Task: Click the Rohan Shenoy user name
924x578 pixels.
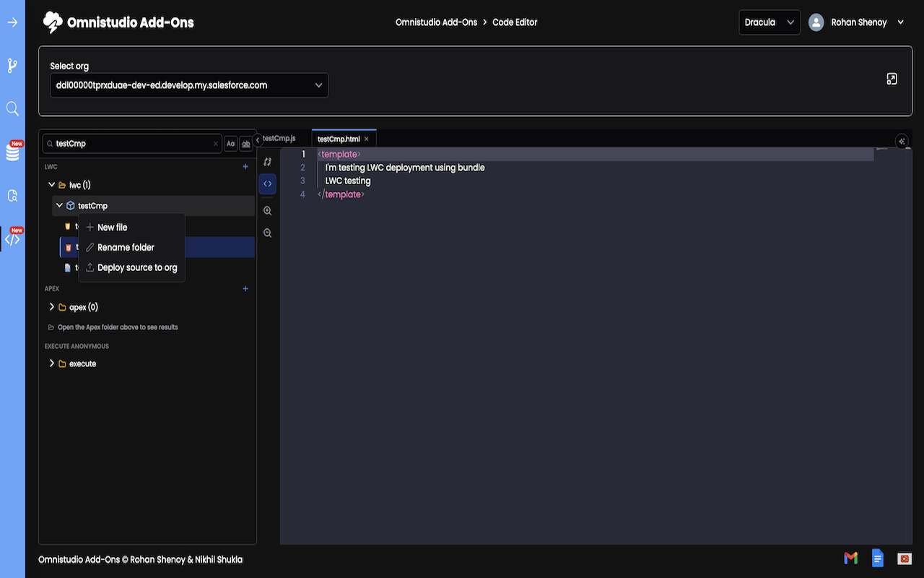Action: (x=859, y=22)
